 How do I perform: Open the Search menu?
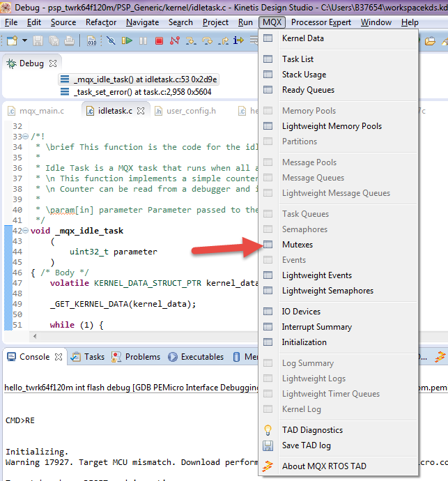click(x=180, y=22)
